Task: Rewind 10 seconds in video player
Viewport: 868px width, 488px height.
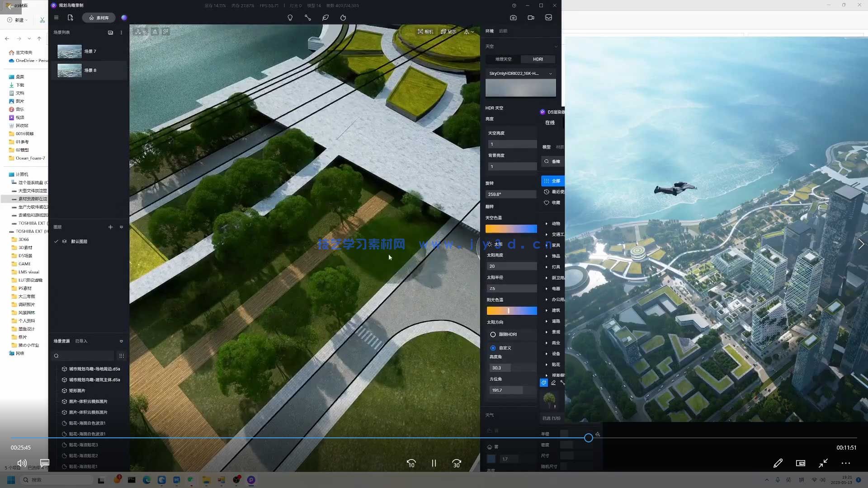Action: coord(411,463)
